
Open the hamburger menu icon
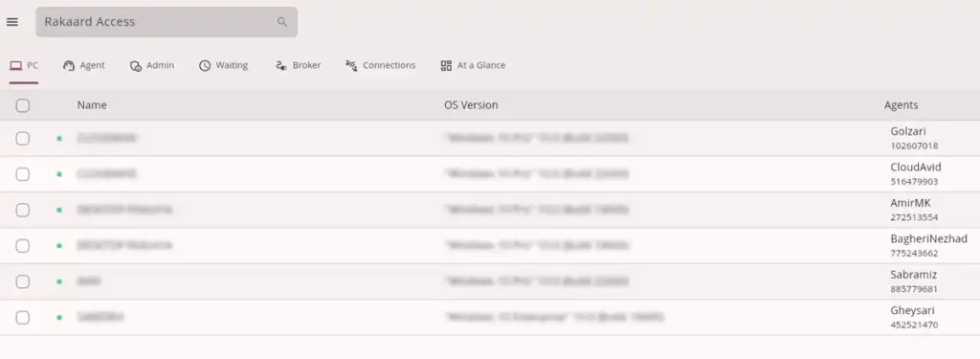(x=11, y=22)
